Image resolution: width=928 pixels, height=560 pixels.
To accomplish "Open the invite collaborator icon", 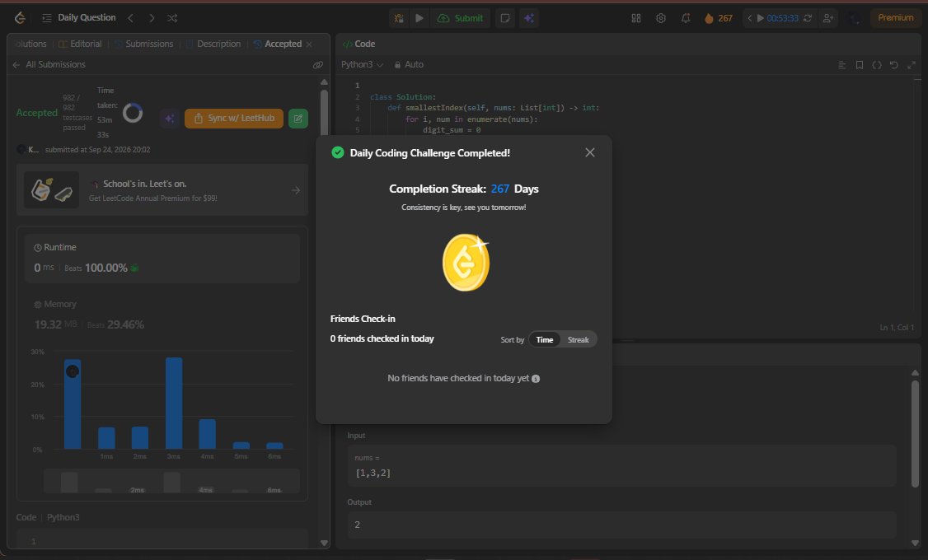I will pos(828,18).
